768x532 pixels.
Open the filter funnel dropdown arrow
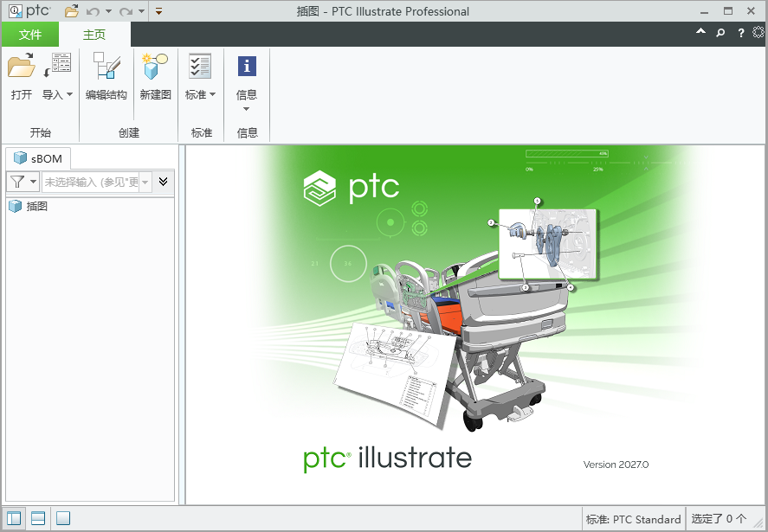[x=33, y=182]
